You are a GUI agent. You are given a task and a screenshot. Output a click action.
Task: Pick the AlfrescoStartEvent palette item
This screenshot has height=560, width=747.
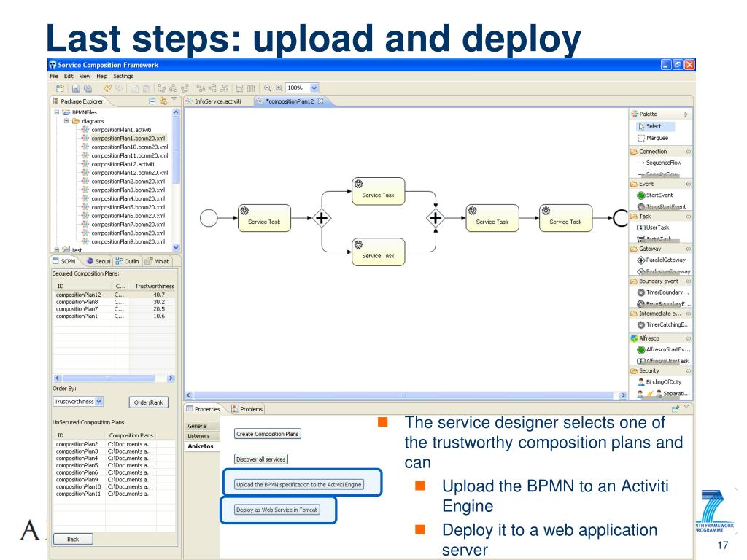663,349
